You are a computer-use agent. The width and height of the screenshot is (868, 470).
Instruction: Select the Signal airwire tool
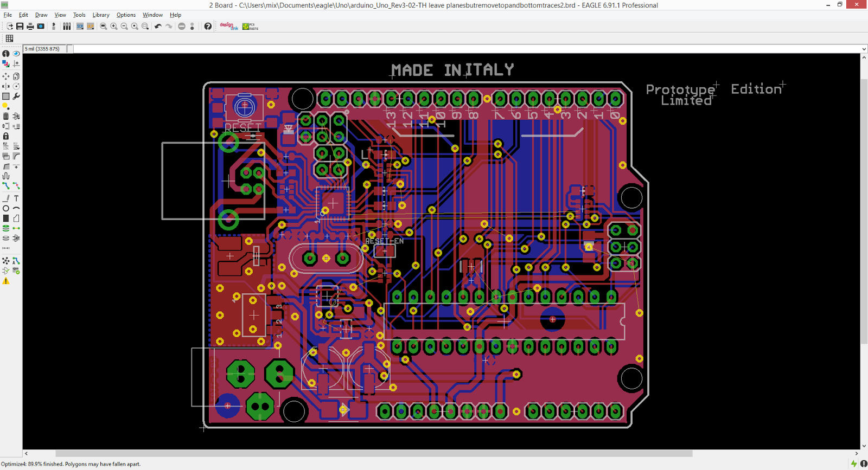(x=16, y=228)
